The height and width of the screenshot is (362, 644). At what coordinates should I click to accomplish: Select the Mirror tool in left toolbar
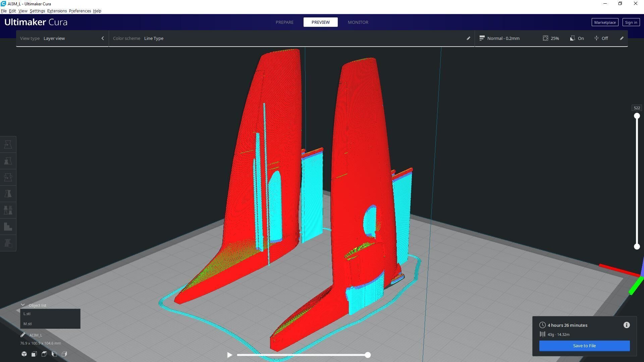(x=8, y=194)
